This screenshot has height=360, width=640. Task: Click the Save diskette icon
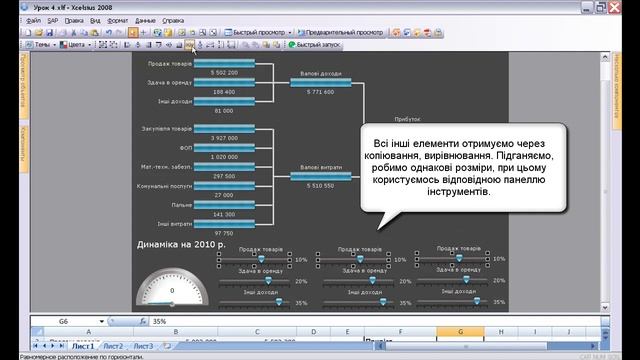[x=49, y=33]
